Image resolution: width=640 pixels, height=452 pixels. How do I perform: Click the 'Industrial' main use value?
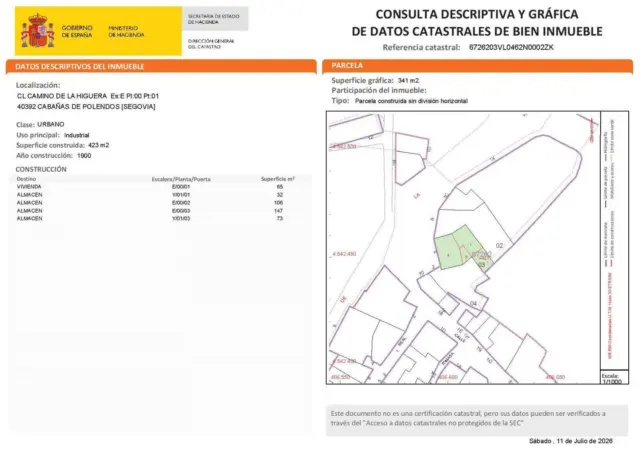pos(77,135)
